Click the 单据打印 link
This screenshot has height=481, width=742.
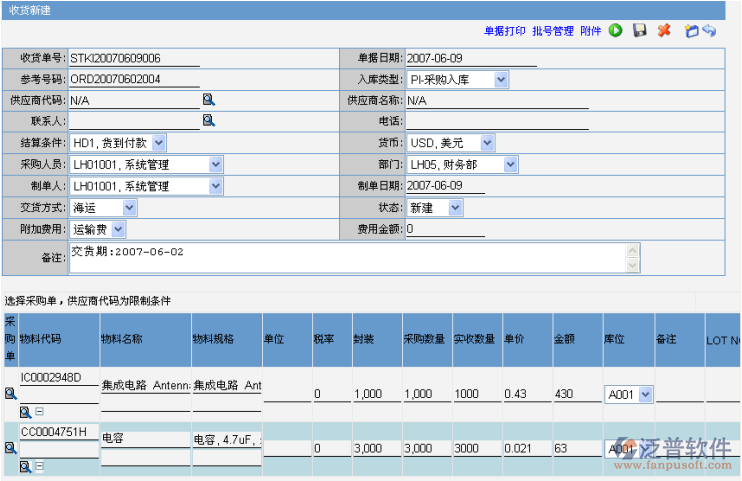point(505,31)
